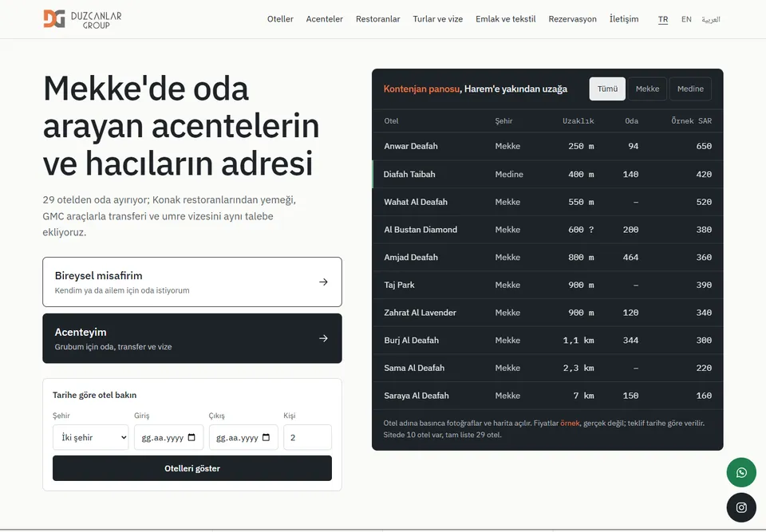Screen dimensions: 766x532
Task: Open the Acenteler menu item
Action: pos(325,19)
